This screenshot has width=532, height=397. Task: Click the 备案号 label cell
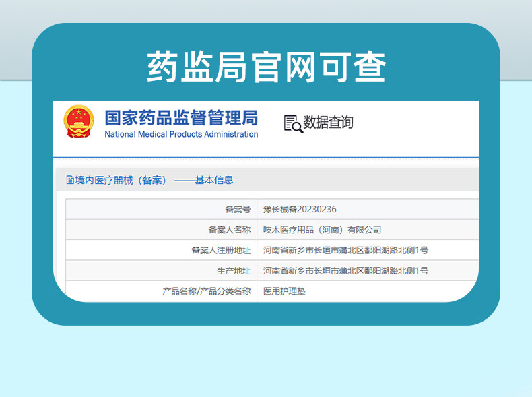click(162, 209)
